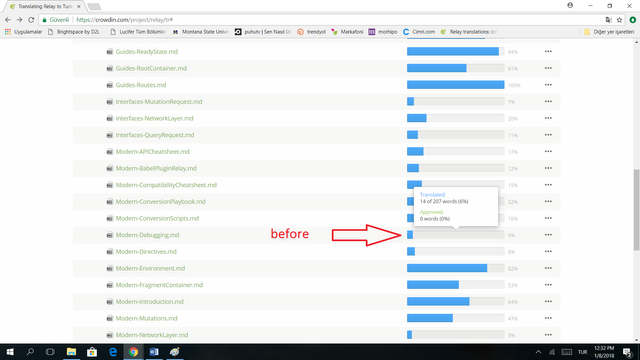Open options menu for Modern-FragmentContainer.md
640x360 pixels.
(548, 285)
